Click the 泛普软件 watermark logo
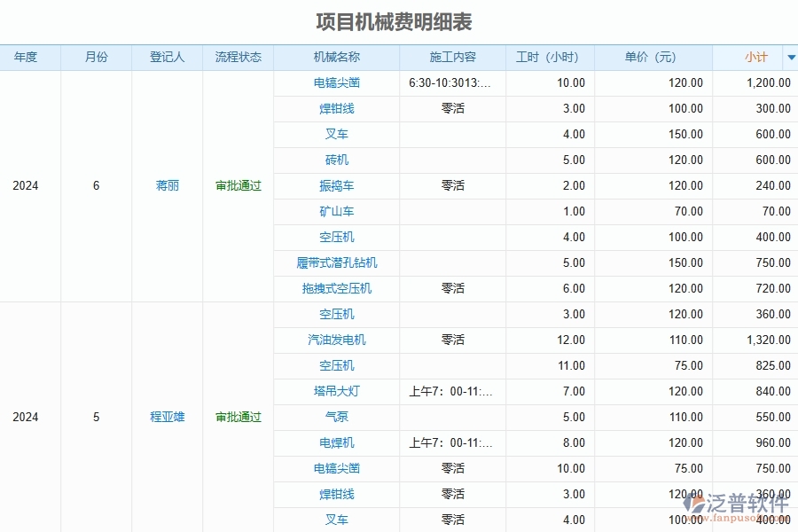The height and width of the screenshot is (532, 798). tap(734, 505)
